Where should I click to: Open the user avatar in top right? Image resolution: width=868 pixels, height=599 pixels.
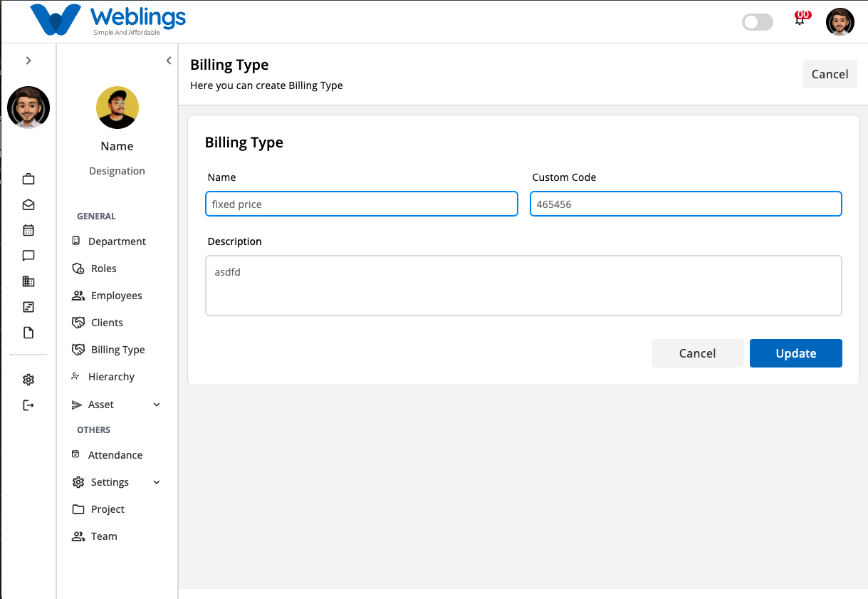(x=840, y=22)
